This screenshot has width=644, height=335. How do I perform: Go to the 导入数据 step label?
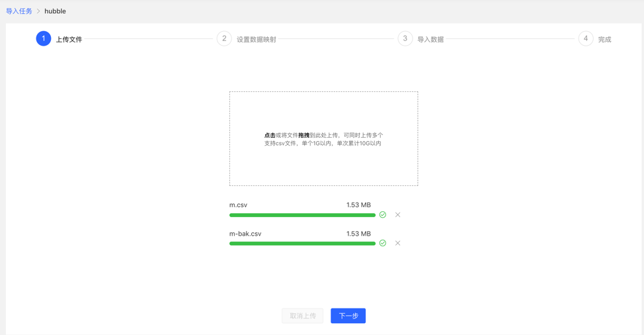(430, 40)
